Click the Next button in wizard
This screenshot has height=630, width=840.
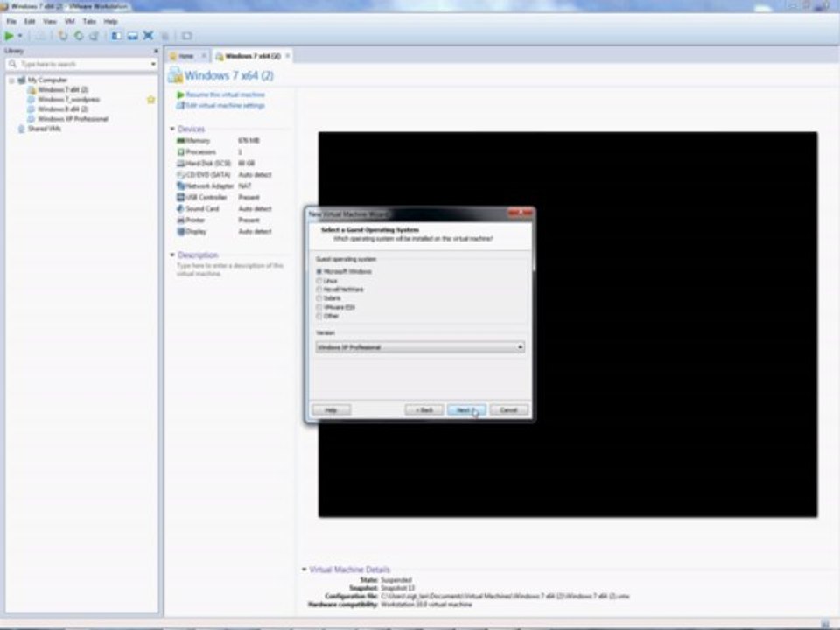pyautogui.click(x=466, y=409)
